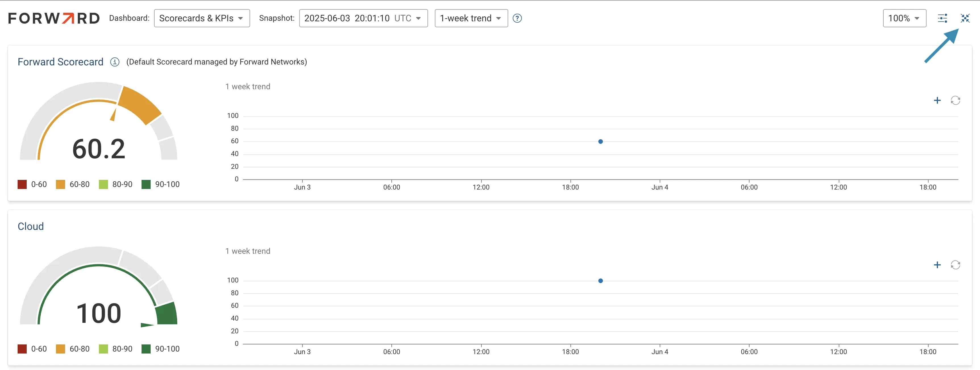
Task: Click the collapse full-screen arrows icon
Action: (965, 18)
